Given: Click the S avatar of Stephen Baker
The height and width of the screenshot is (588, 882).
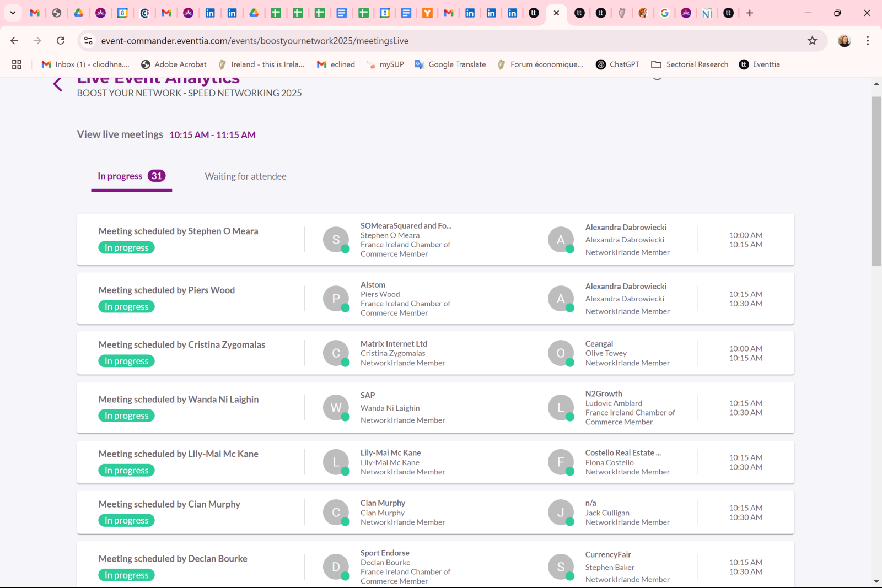Looking at the screenshot, I should 561,567.
